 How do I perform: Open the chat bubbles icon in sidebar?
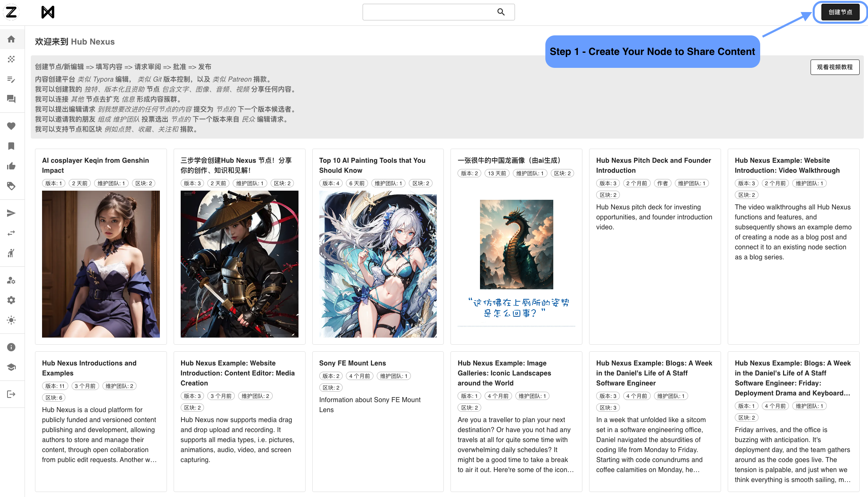(x=11, y=99)
